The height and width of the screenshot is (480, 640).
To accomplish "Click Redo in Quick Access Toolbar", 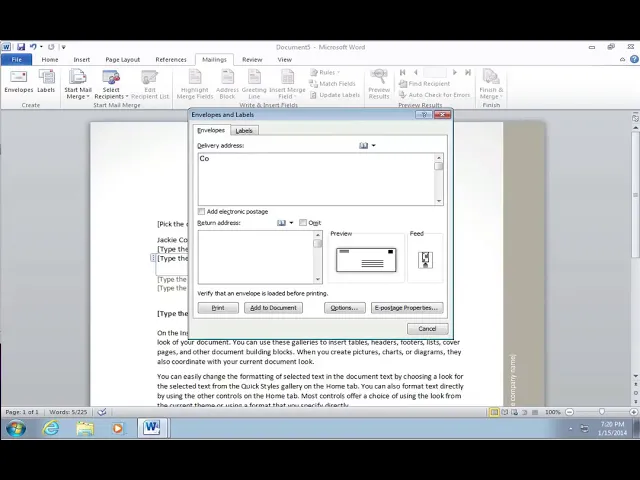I will (51, 47).
